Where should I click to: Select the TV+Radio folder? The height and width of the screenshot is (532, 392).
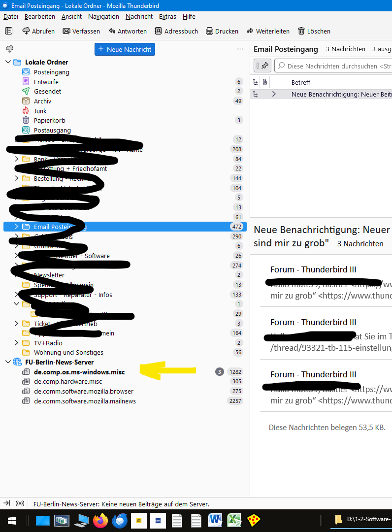click(x=125, y=343)
